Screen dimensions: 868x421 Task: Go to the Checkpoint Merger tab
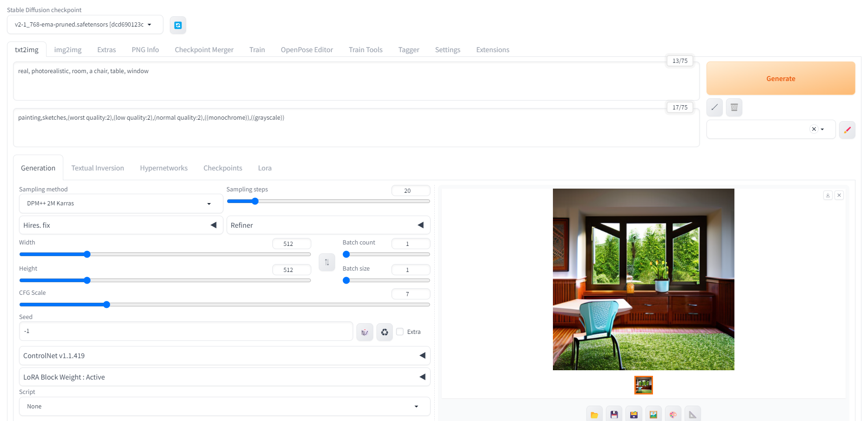click(204, 50)
